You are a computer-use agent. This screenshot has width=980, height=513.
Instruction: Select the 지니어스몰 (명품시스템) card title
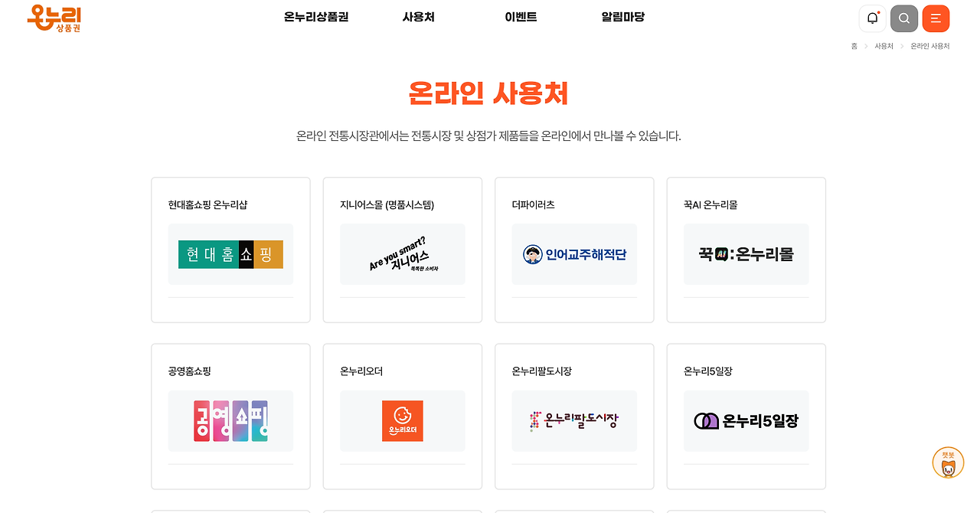(387, 205)
